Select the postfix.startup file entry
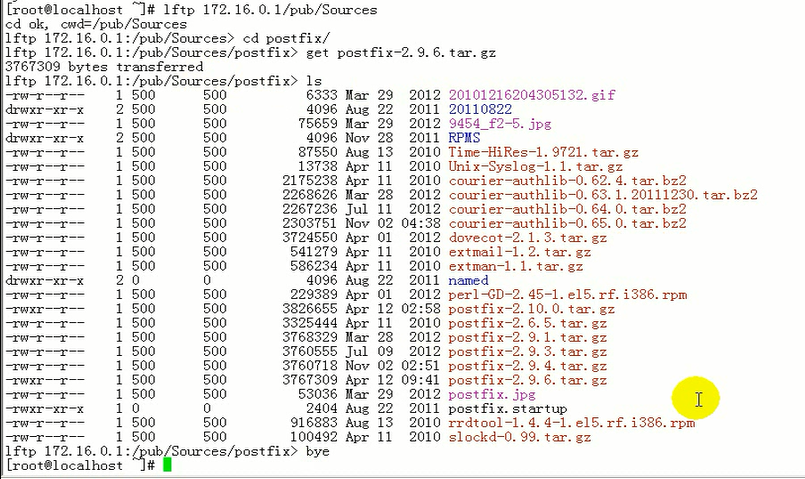 (508, 409)
